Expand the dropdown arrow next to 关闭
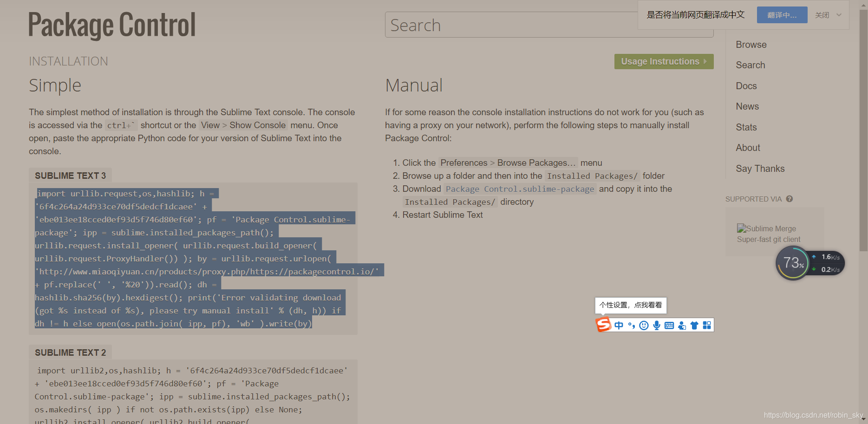Screen dimensions: 868x424 tap(839, 15)
